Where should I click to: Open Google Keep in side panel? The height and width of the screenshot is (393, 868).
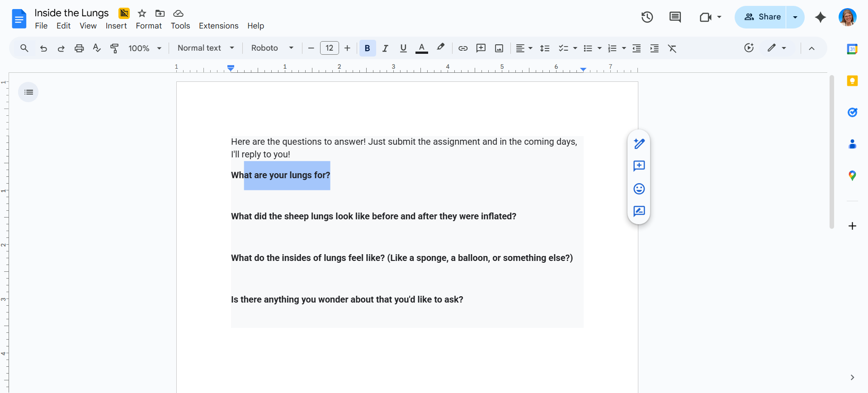[852, 81]
